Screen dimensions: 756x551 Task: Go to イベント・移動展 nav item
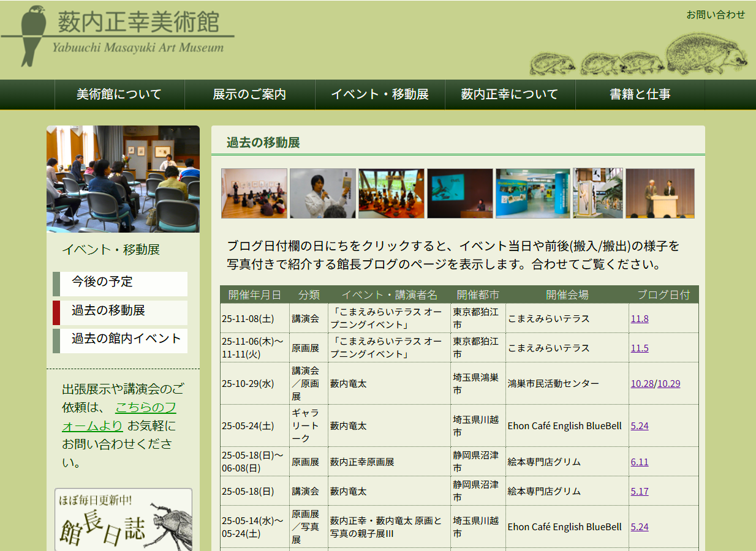coord(380,94)
